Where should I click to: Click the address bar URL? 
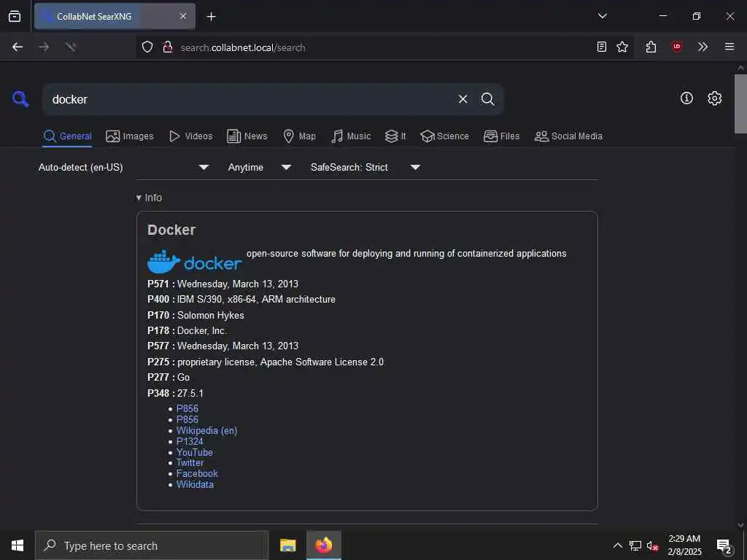pos(243,47)
